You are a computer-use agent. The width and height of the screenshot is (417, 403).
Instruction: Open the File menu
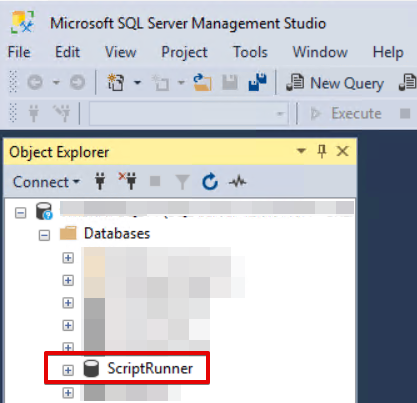[19, 52]
